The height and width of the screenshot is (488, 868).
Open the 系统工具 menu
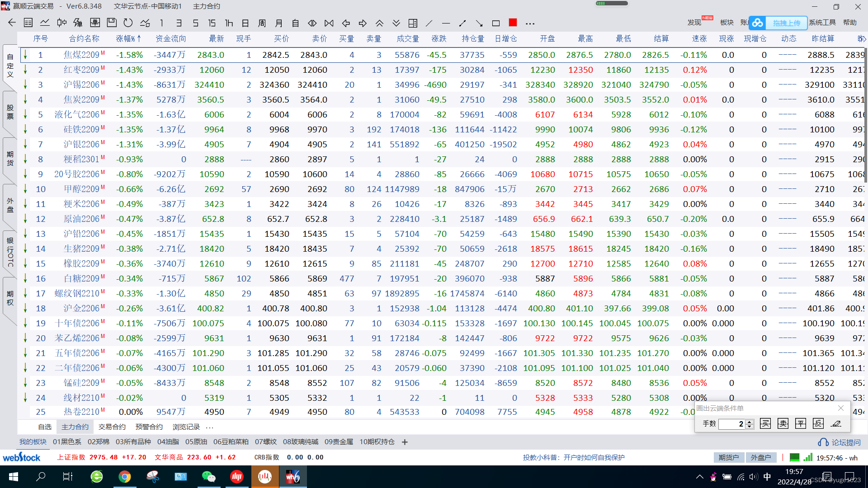822,22
